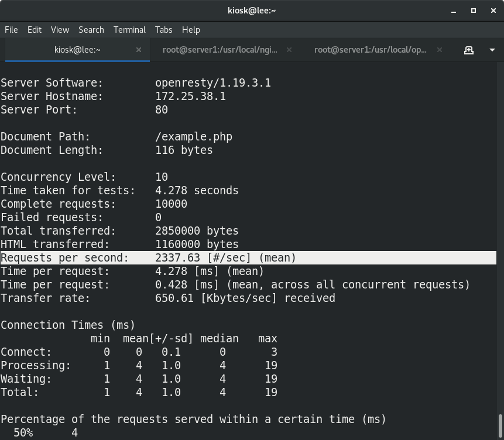Image resolution: width=504 pixels, height=440 pixels.
Task: Click the Connect: row label
Action: click(26, 352)
